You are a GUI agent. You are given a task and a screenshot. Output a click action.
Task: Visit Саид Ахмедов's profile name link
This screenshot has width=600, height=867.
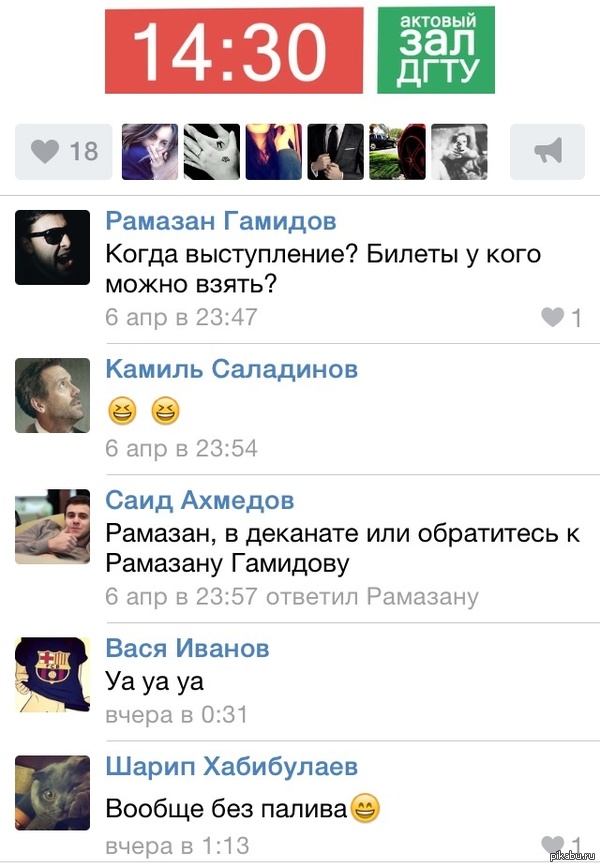tap(200, 500)
